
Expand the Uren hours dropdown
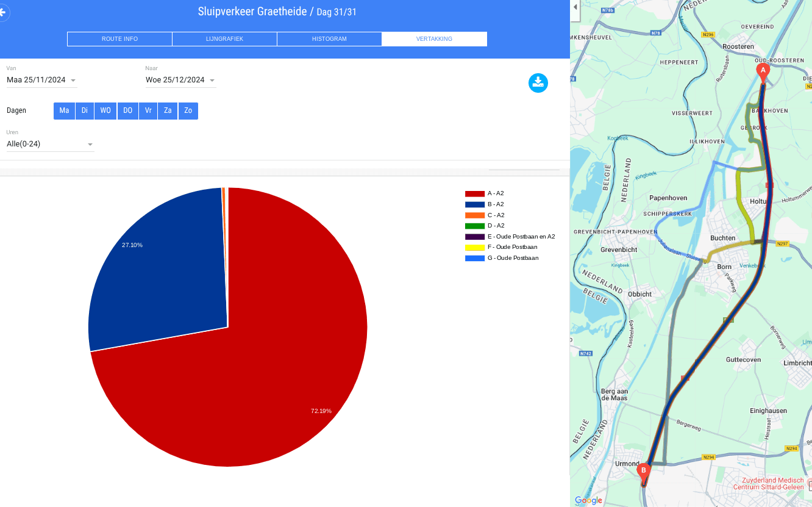[x=50, y=144]
